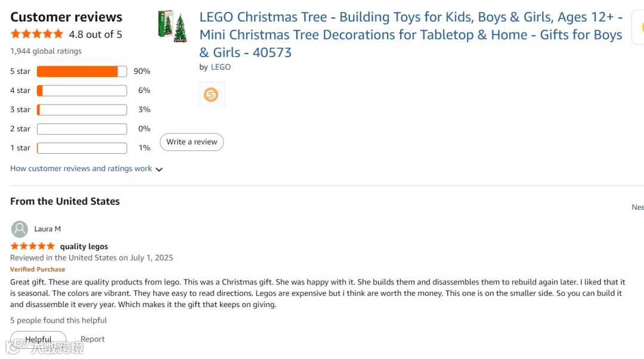Viewport: 644px width, 359px height.
Task: Click the 90% five-star percentage link
Action: point(142,72)
